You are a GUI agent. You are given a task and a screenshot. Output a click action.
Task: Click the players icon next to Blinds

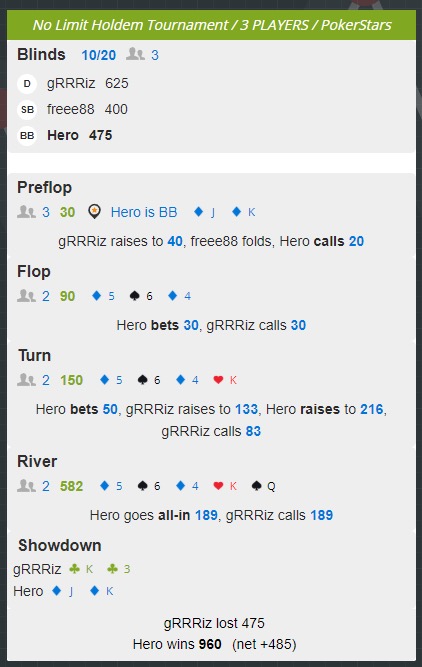(x=135, y=54)
